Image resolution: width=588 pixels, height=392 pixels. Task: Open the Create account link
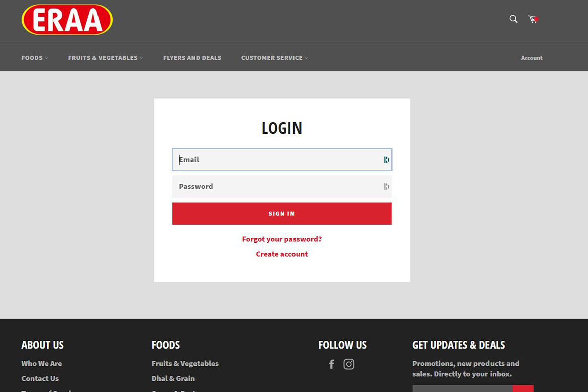(282, 254)
